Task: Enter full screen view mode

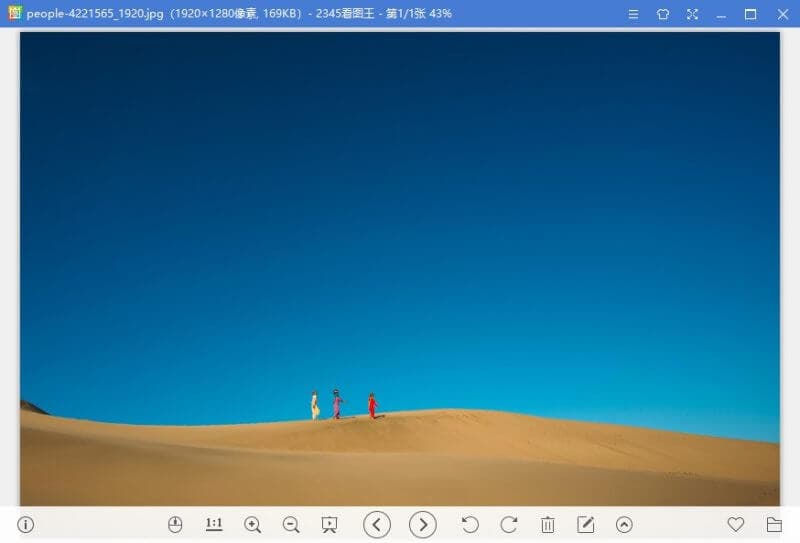Action: [692, 14]
